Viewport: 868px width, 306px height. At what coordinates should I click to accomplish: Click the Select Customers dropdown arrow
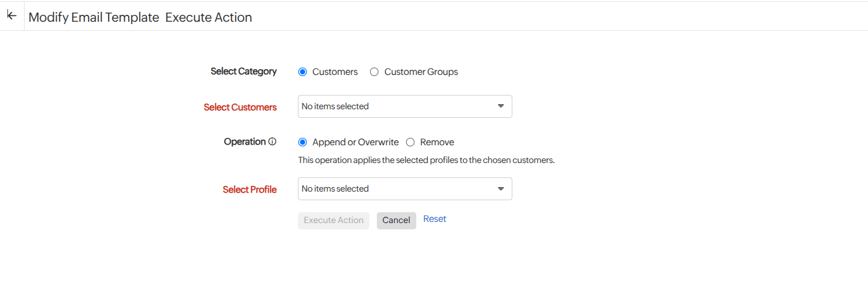(500, 106)
